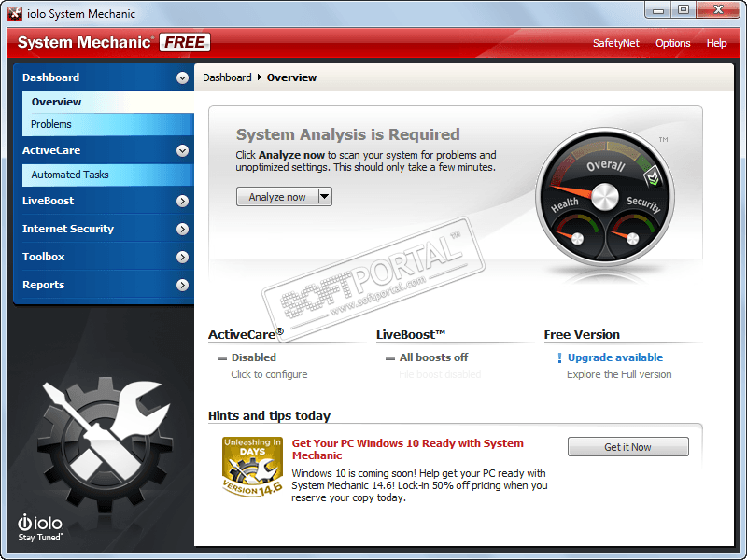Click the Internet Security sidebar heading
The image size is (747, 560).
click(x=68, y=229)
